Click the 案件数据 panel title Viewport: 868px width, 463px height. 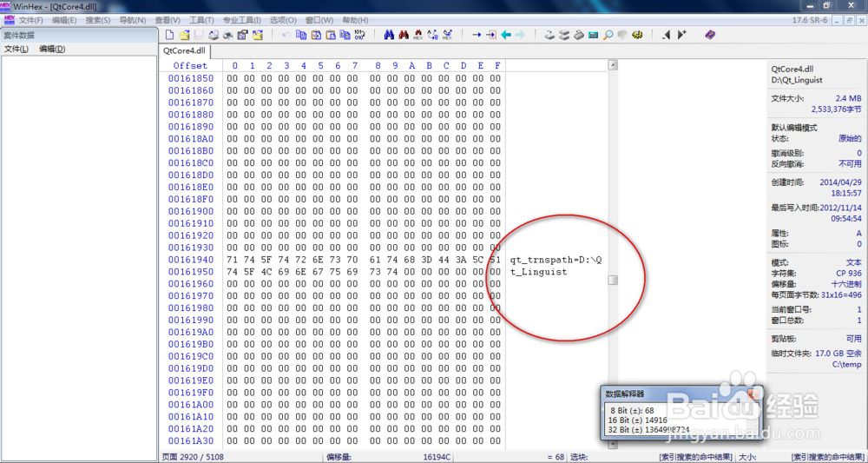19,35
